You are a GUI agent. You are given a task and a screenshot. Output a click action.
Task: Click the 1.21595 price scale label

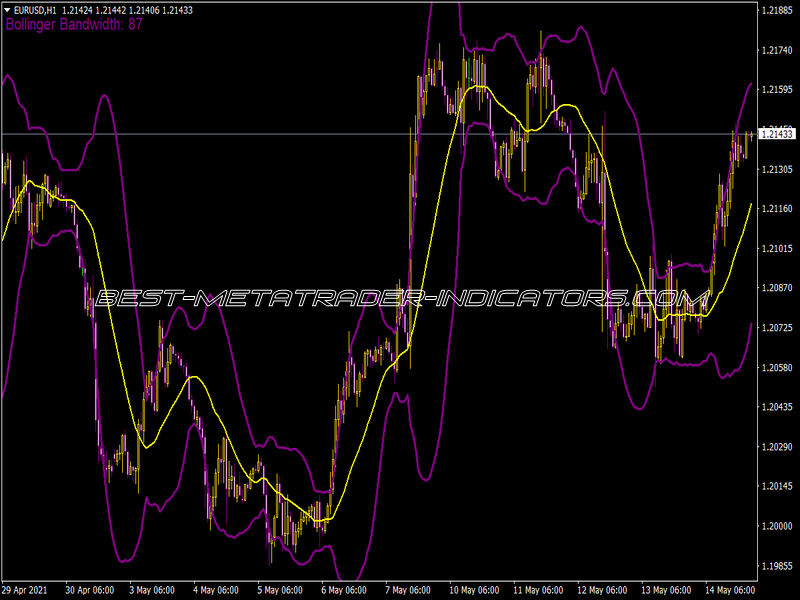tap(777, 90)
